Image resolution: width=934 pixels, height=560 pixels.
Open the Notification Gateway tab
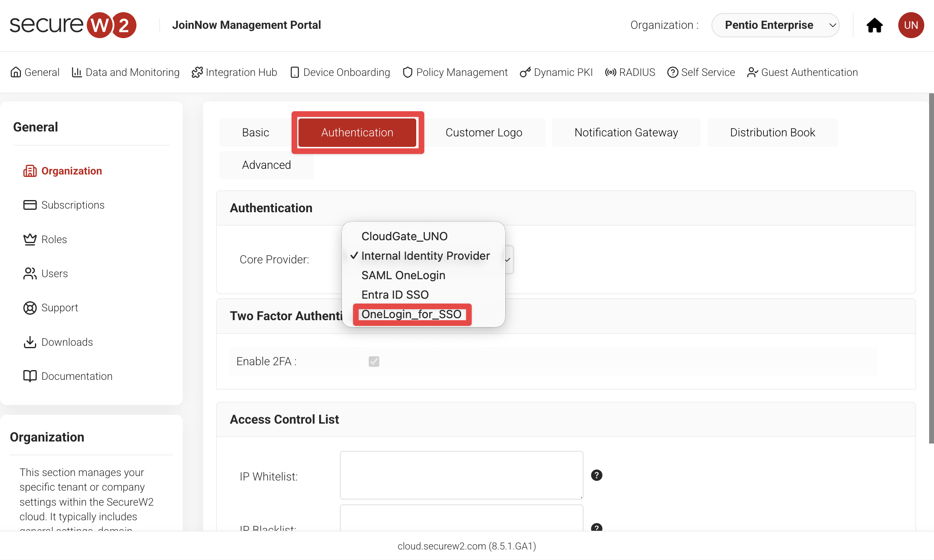point(626,132)
